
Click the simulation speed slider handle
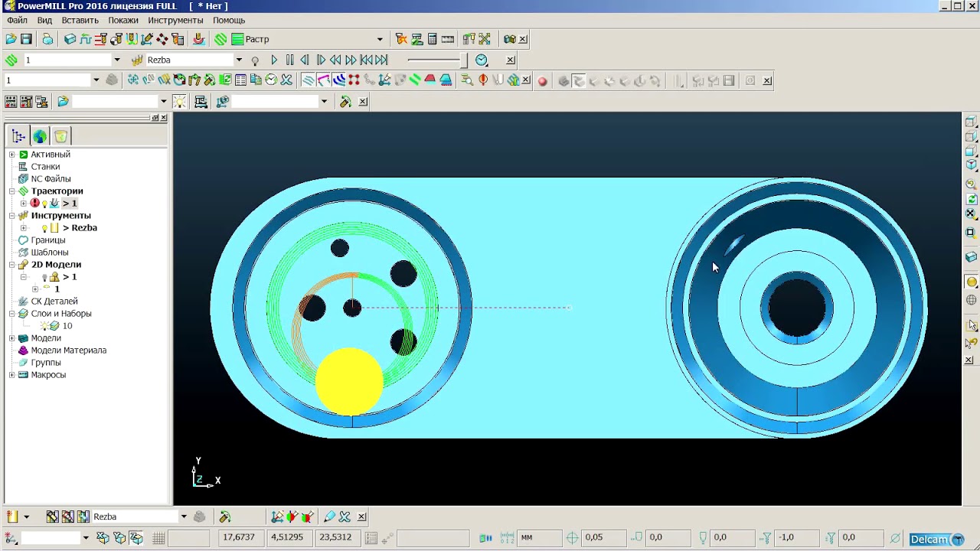pyautogui.click(x=462, y=60)
